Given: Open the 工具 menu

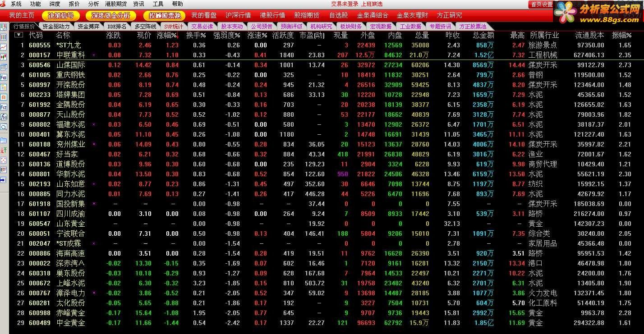Looking at the screenshot, I should click(158, 4).
